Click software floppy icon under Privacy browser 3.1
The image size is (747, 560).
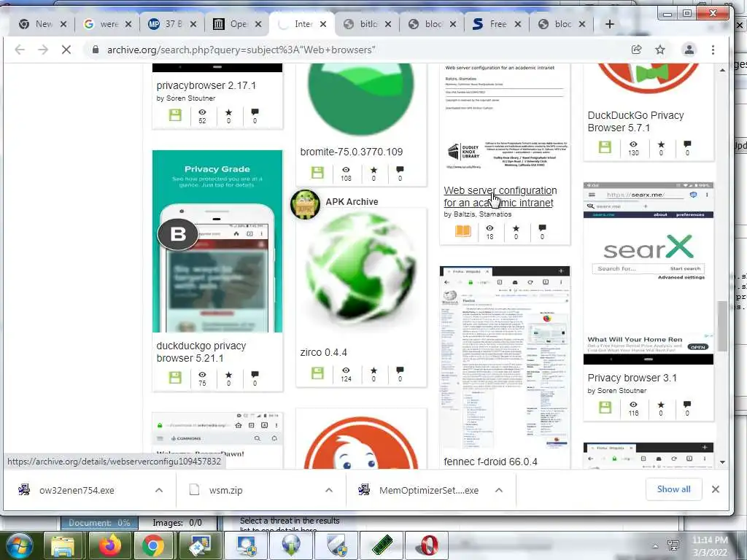605,407
